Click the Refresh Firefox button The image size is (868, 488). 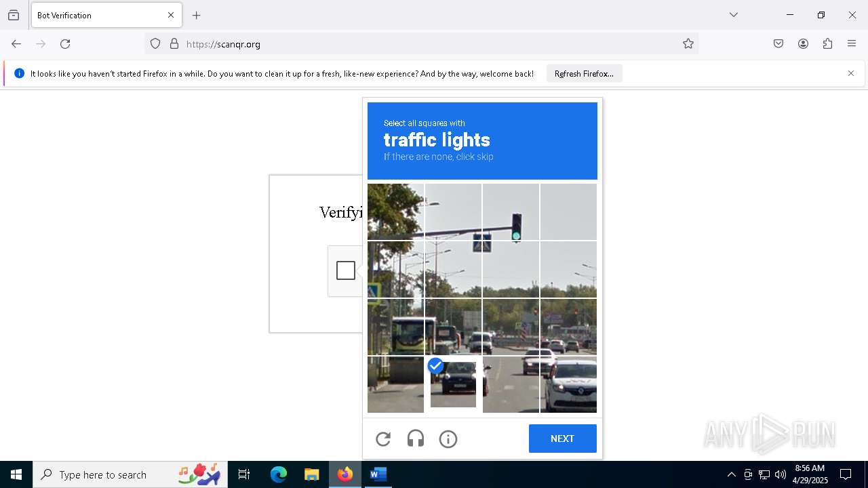[584, 73]
